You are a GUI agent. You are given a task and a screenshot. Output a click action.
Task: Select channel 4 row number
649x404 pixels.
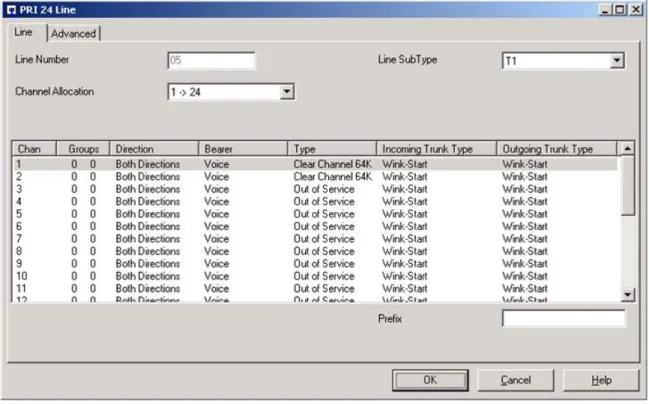pos(19,202)
